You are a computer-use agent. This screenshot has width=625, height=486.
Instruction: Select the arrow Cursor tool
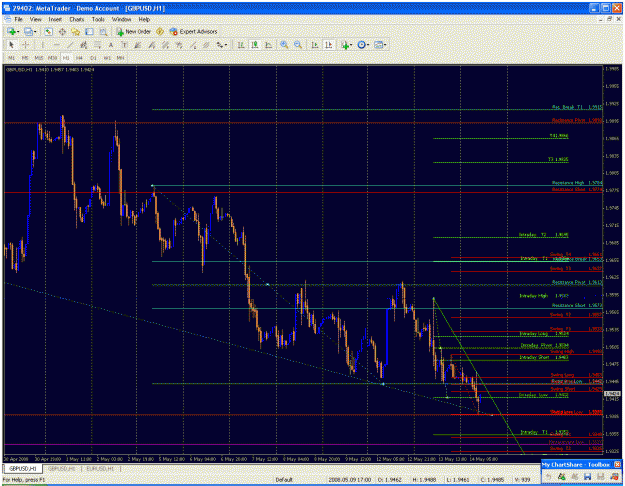point(11,45)
